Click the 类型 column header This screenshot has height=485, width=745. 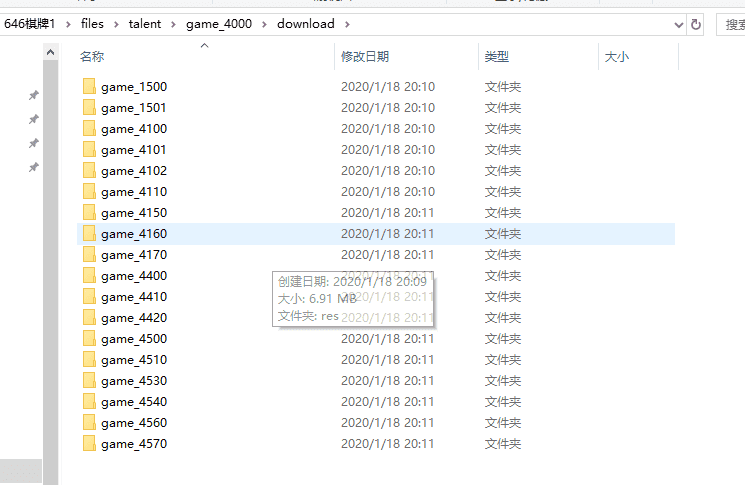click(497, 58)
